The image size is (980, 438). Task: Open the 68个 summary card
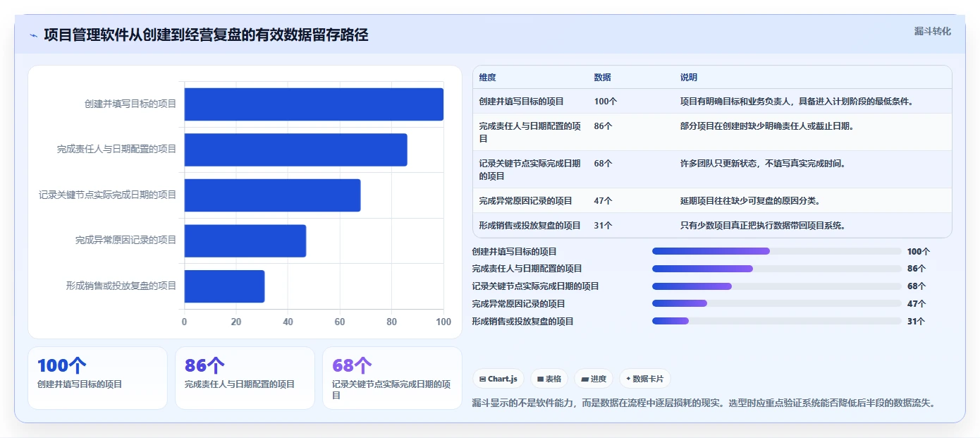[392, 378]
